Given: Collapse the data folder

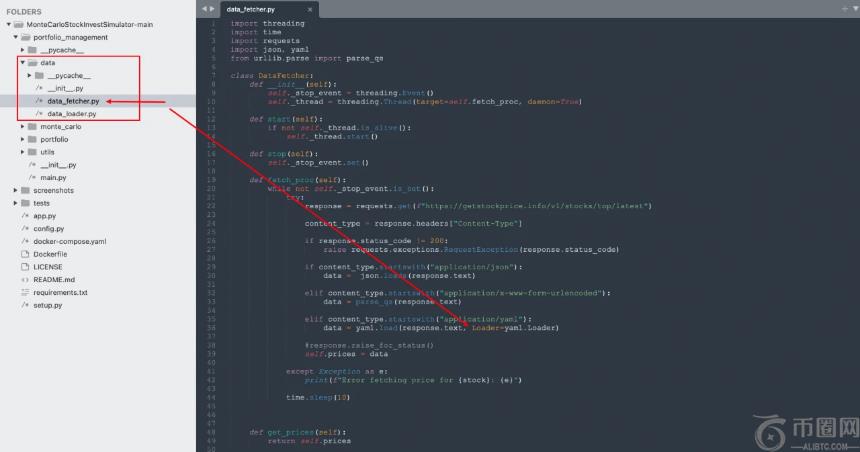Looking at the screenshot, I should click(23, 62).
